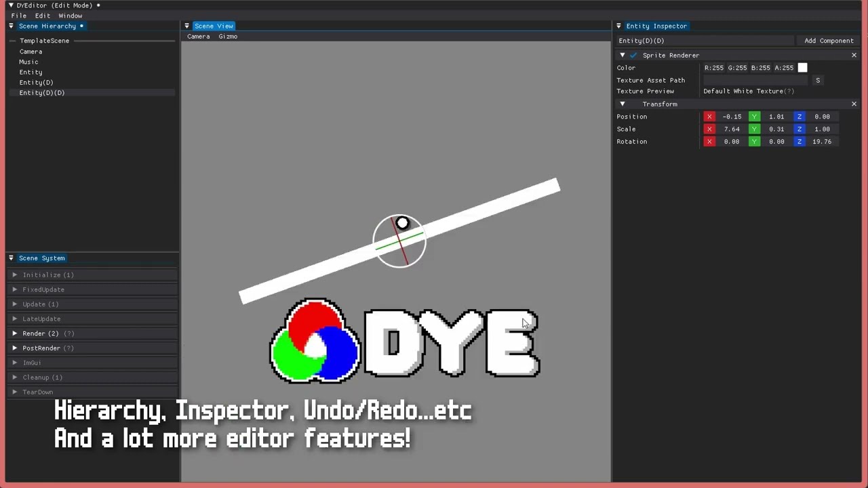This screenshot has width=868, height=488.
Task: Open the File menu
Action: click(19, 16)
